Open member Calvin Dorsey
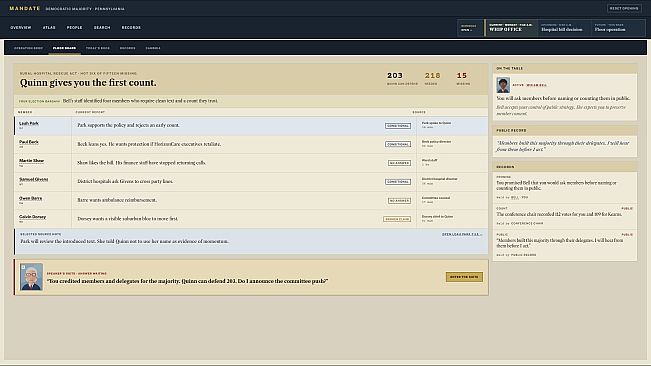Viewport: 651px width, 366px height. (x=32, y=217)
